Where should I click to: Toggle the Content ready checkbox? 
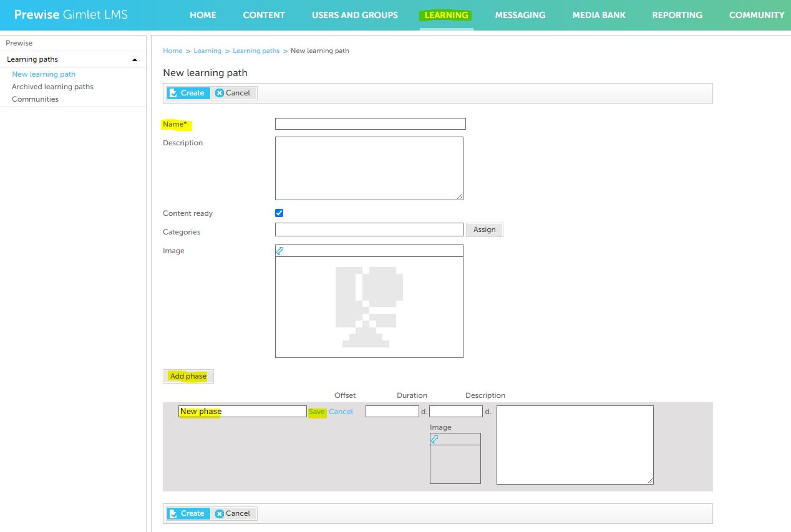(x=279, y=213)
